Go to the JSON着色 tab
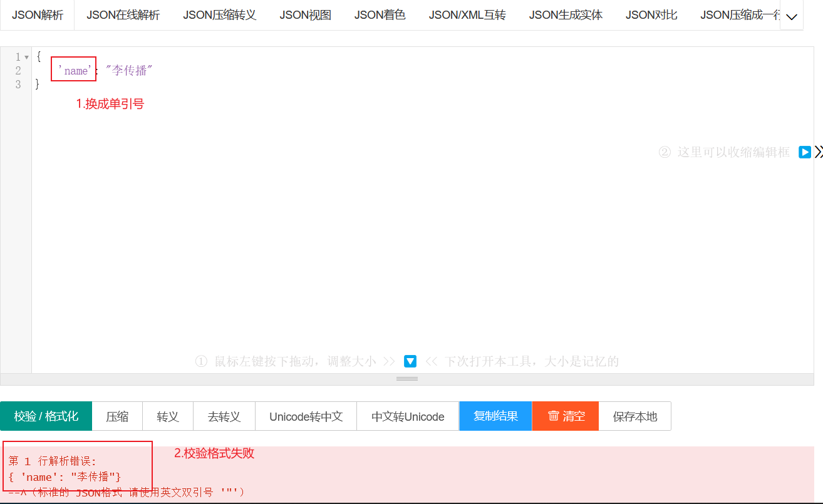This screenshot has width=823, height=504. pyautogui.click(x=380, y=15)
